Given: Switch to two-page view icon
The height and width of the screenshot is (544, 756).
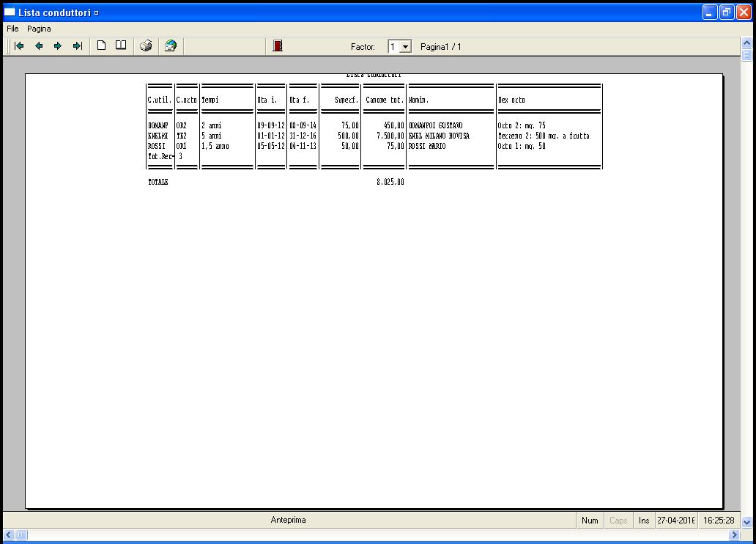Looking at the screenshot, I should click(121, 46).
